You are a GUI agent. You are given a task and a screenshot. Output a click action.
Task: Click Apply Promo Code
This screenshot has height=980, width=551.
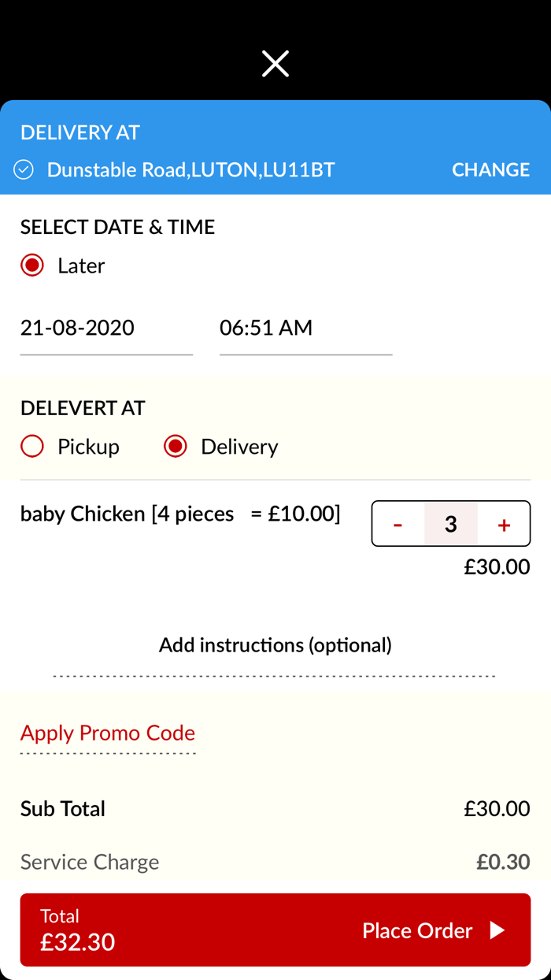point(107,733)
